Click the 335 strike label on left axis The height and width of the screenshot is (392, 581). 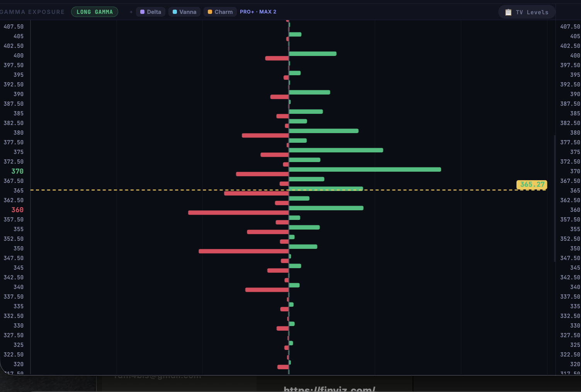(19, 306)
